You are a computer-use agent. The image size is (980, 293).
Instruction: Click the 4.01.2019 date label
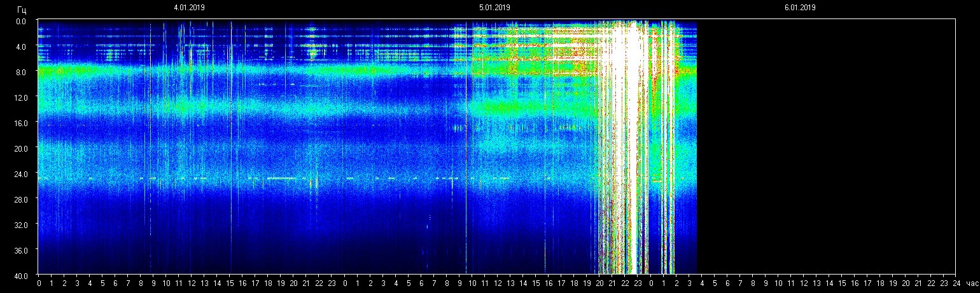click(189, 8)
